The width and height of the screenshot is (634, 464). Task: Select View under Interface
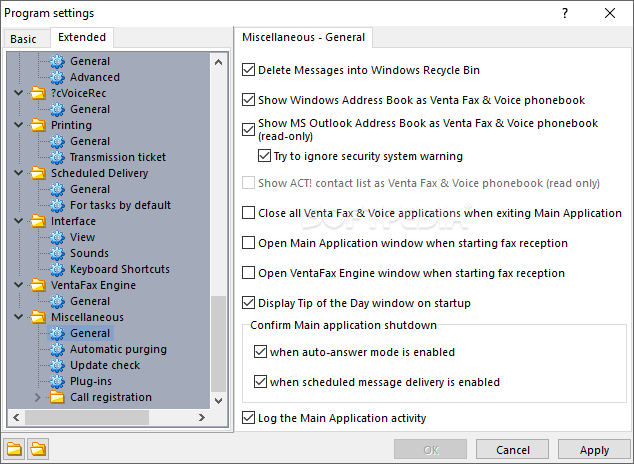click(82, 237)
